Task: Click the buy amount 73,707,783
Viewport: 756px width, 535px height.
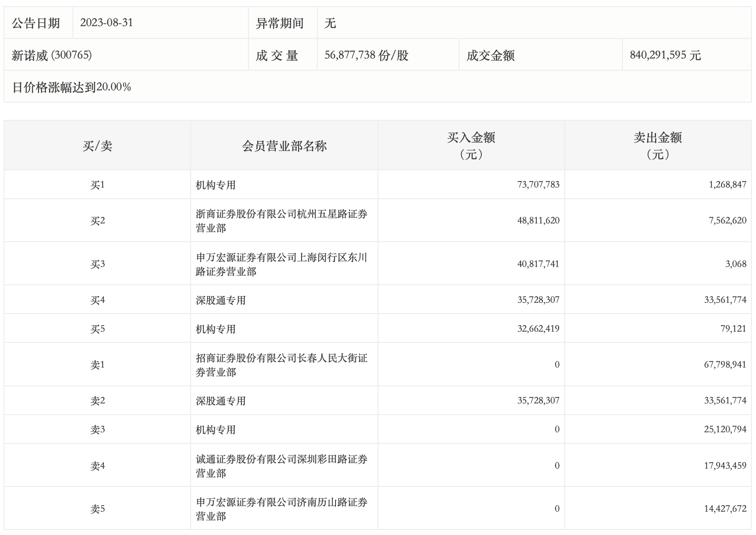Action: coord(538,185)
